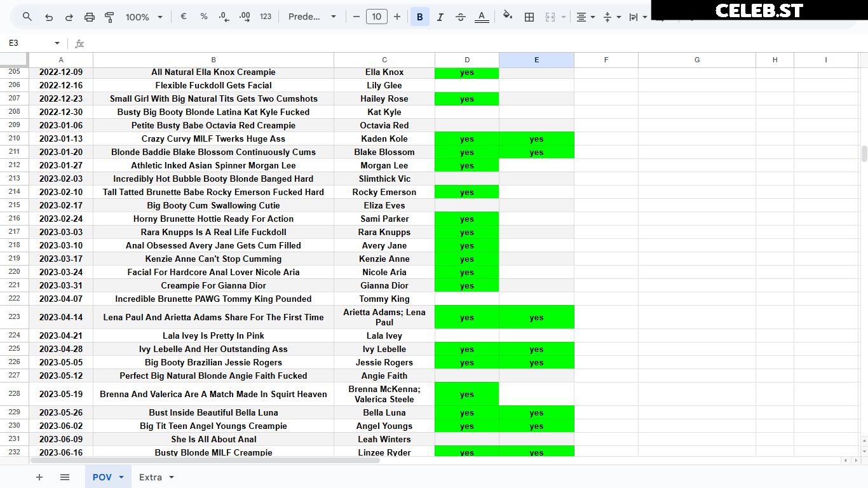Switch to the Extra sheet tab
Screen dimensions: 868x488
(151, 477)
